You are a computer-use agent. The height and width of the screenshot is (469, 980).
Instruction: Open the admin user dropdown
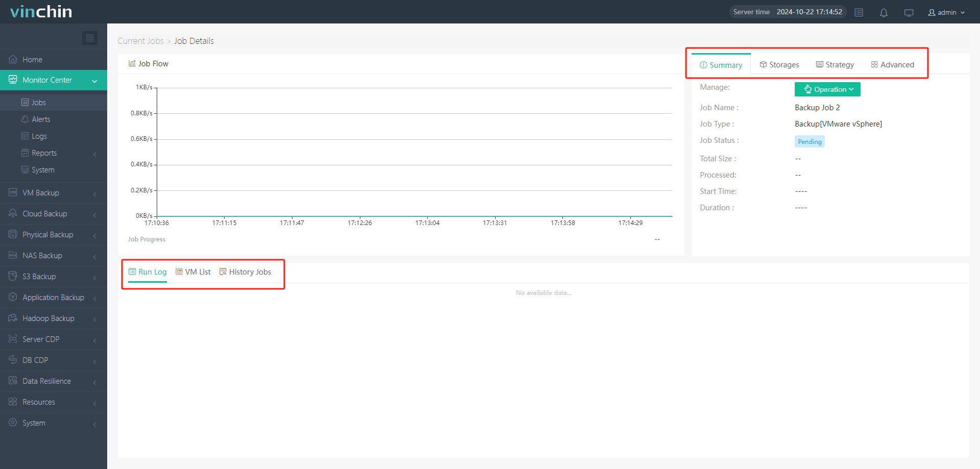click(946, 12)
